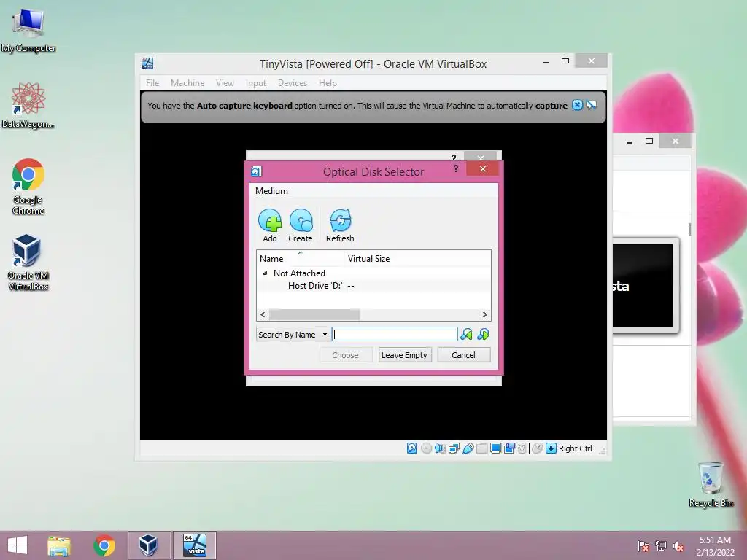This screenshot has width=747, height=560.
Task: Close the Optical Disk Selector dialog
Action: click(x=483, y=168)
